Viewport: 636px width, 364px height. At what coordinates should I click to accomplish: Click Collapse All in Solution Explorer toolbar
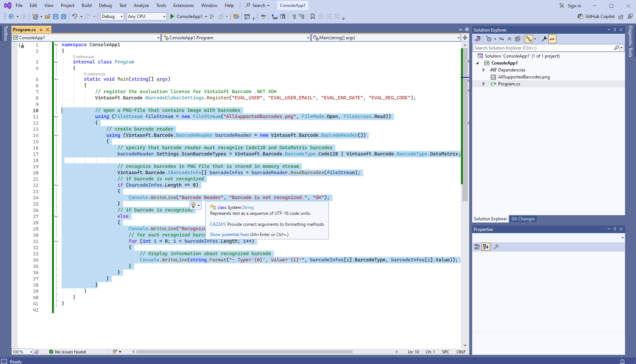[x=510, y=39]
